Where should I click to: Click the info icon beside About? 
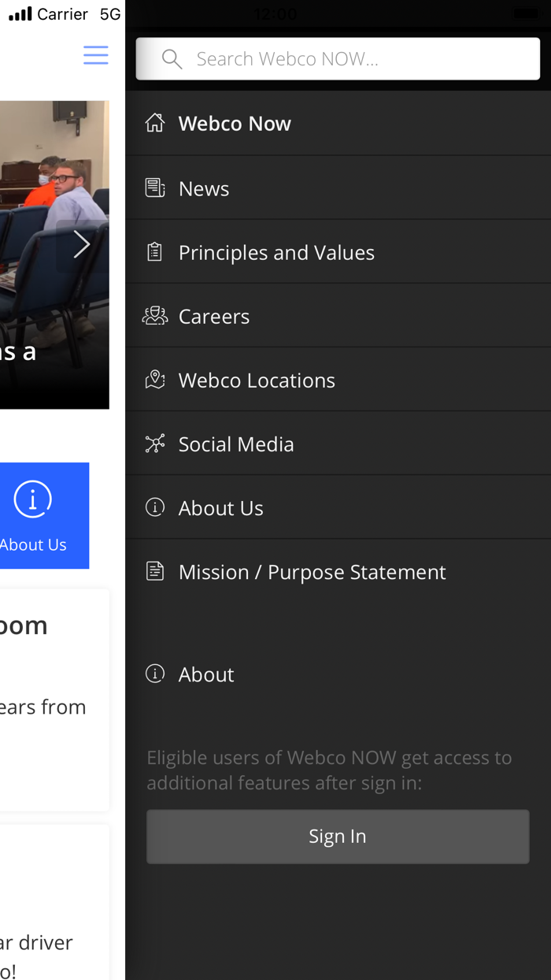coord(155,674)
